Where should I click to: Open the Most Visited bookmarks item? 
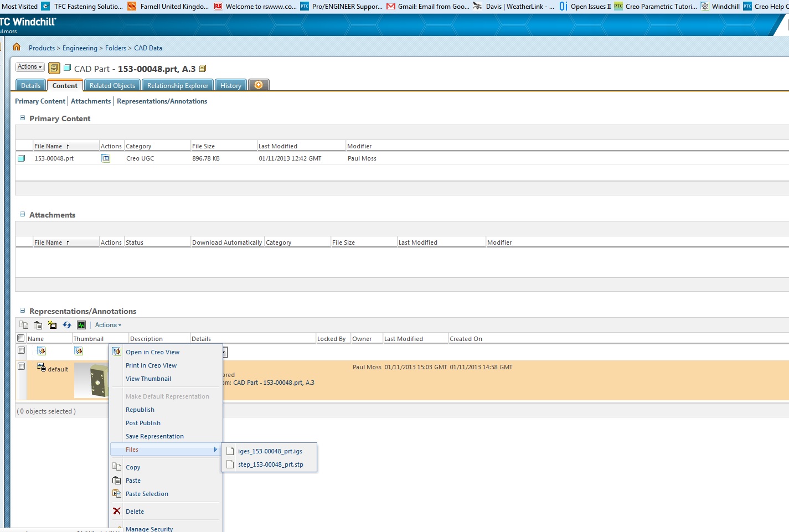click(20, 6)
